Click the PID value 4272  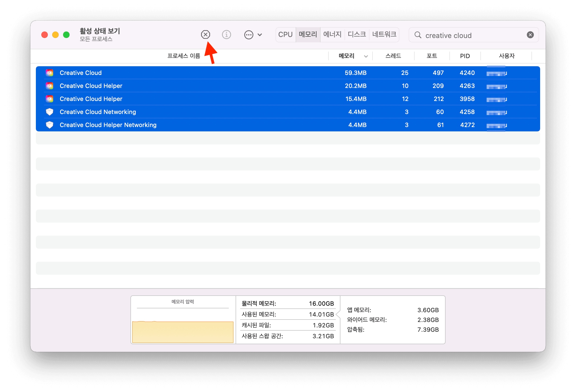tap(467, 125)
